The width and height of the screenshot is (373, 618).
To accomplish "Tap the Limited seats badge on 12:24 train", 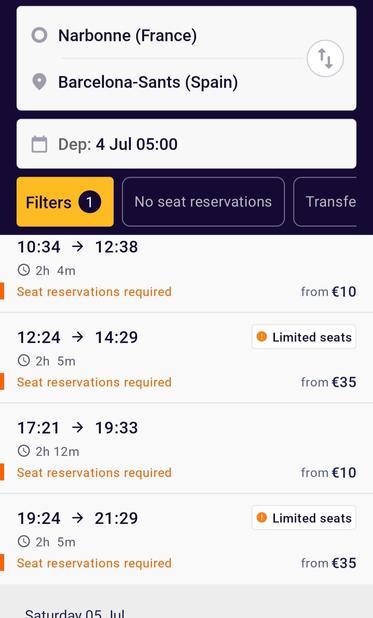I will [x=304, y=337].
